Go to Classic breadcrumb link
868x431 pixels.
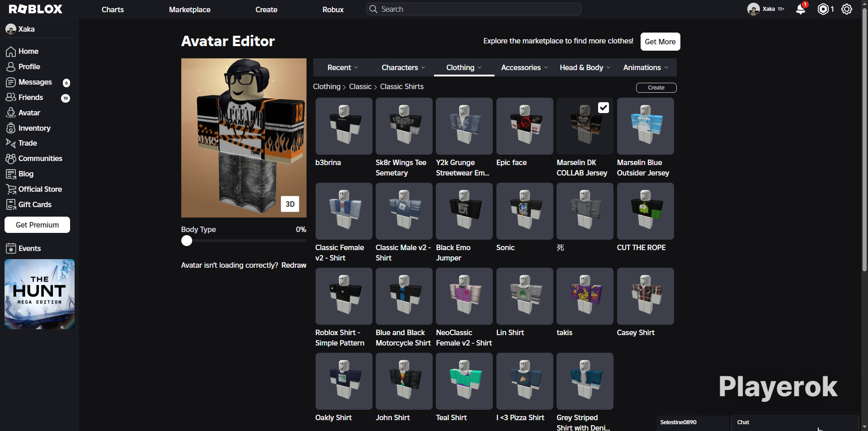click(360, 86)
